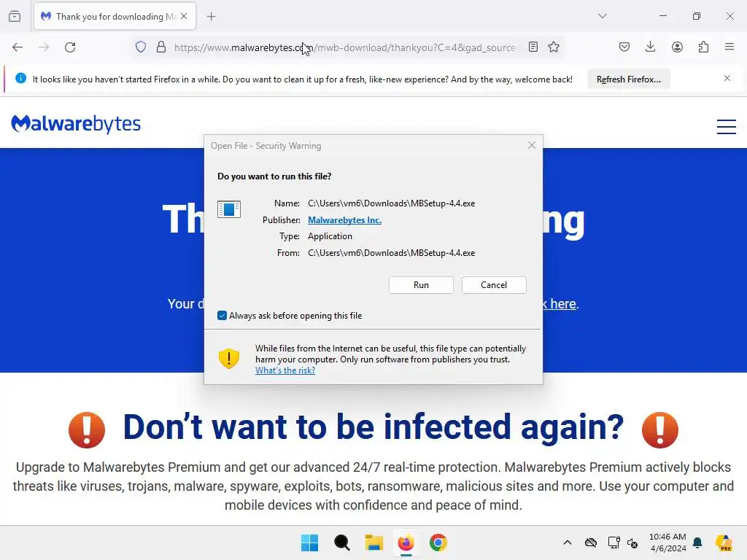Click the Don't want to be infected again? heading
747x560 pixels.
[373, 427]
